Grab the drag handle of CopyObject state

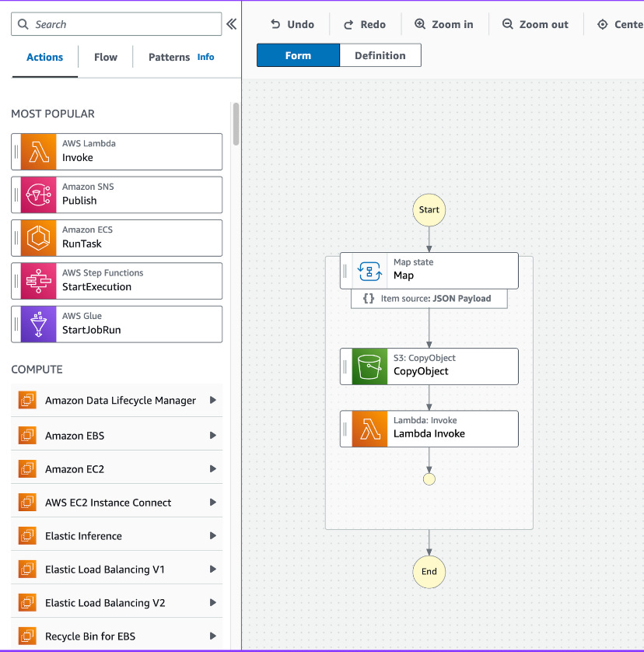[345, 366]
